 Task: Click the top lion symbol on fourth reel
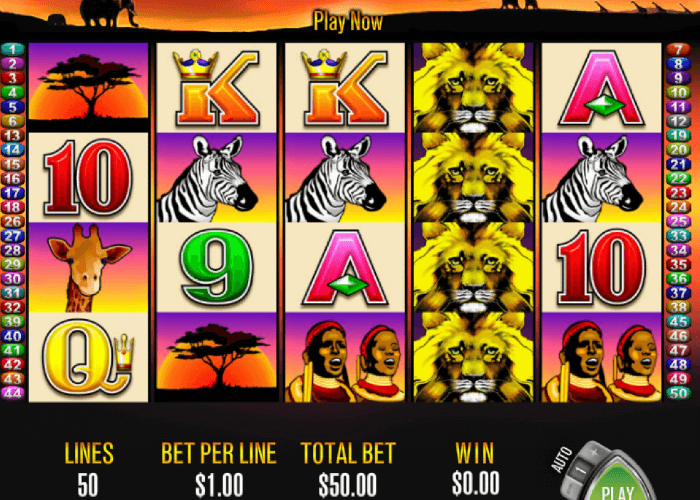pos(473,88)
